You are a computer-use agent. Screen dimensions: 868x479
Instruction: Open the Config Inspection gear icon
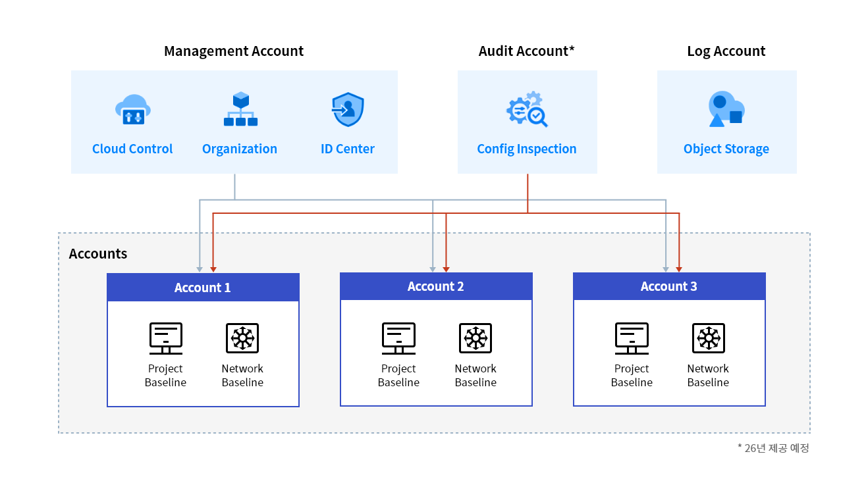coord(527,110)
